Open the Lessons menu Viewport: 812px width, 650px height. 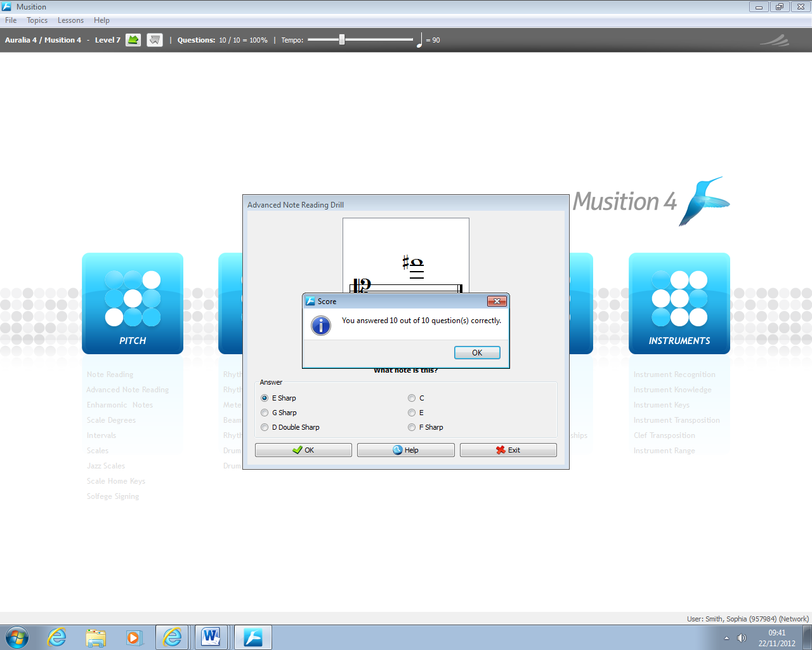70,20
